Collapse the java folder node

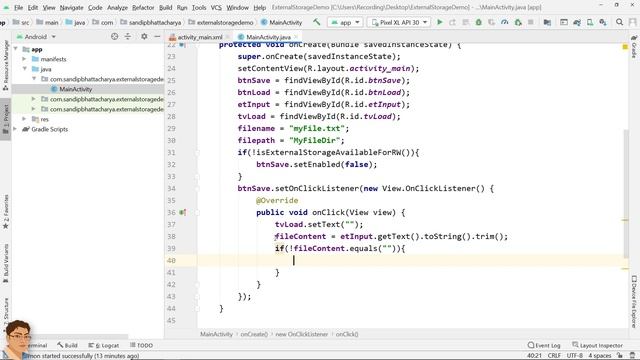[x=24, y=69]
